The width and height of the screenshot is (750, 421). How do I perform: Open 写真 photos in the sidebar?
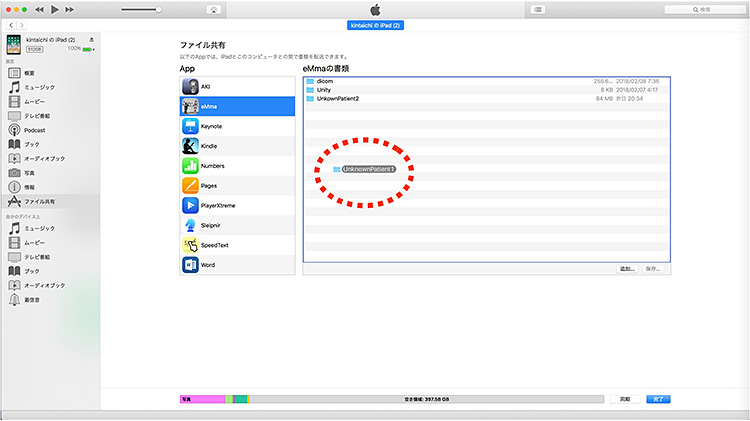(29, 173)
